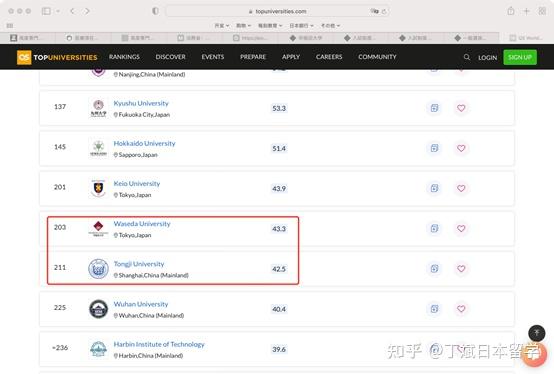Open the Kyushu University link
554x374 pixels.
141,103
